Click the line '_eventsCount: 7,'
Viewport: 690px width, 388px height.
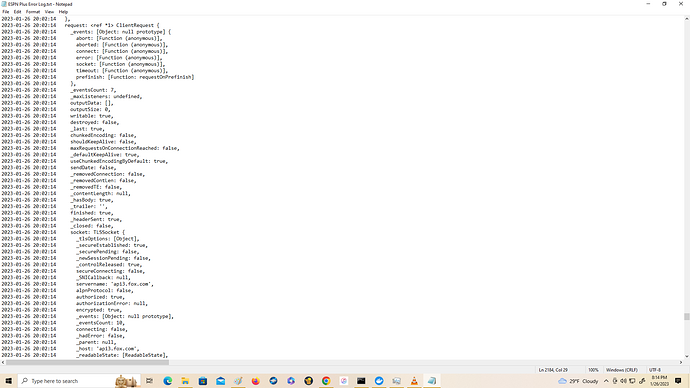point(93,90)
